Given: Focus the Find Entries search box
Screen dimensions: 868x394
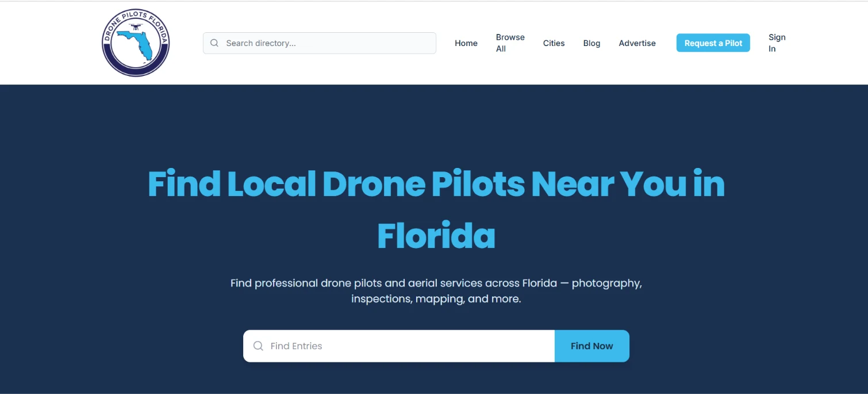Looking at the screenshot, I should pos(399,346).
